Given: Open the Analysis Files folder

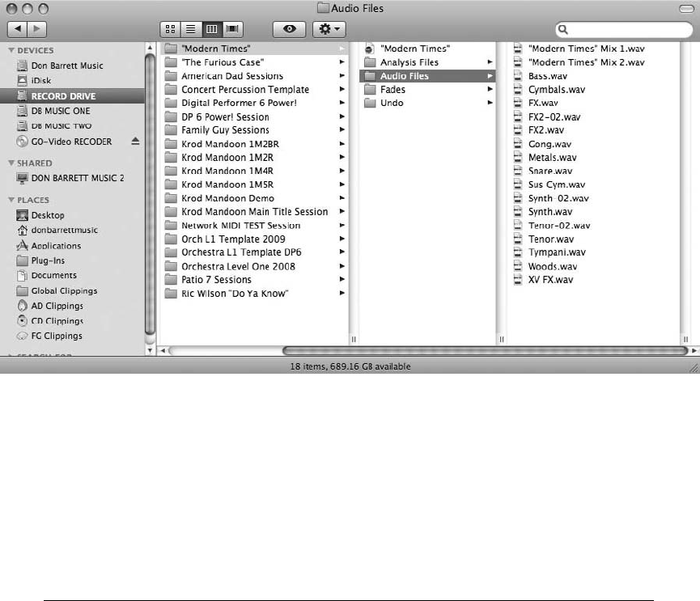Looking at the screenshot, I should [x=427, y=62].
